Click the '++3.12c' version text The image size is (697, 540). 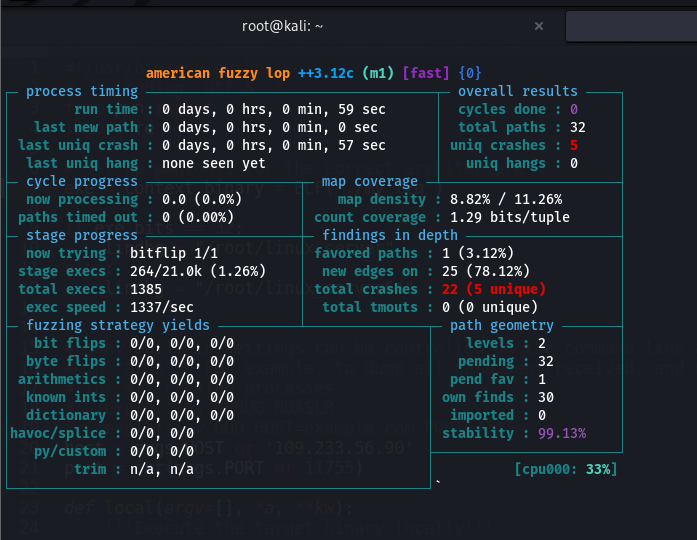click(326, 73)
